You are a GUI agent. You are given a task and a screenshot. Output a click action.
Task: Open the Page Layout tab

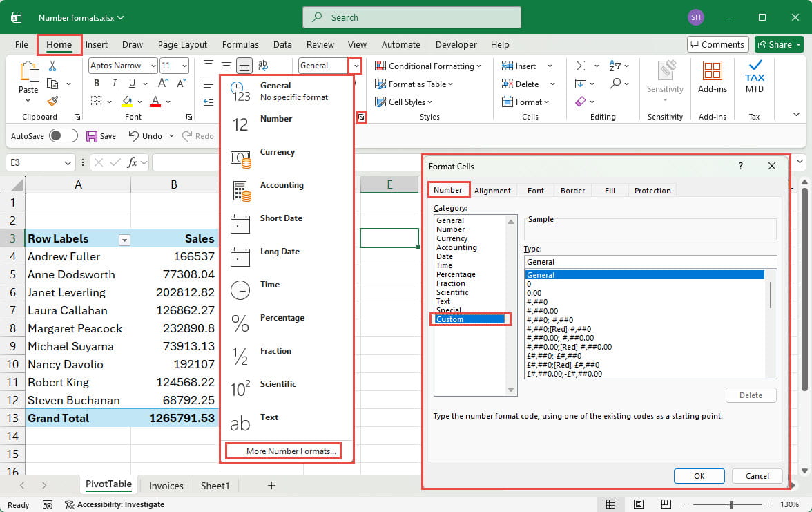182,44
